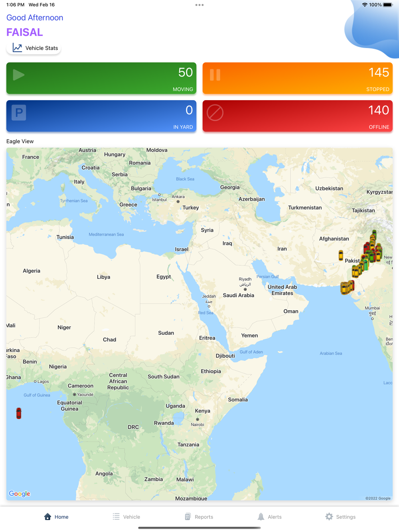Image resolution: width=399 pixels, height=532 pixels.
Task: Switch to the Vehicle tab
Action: pos(126,517)
